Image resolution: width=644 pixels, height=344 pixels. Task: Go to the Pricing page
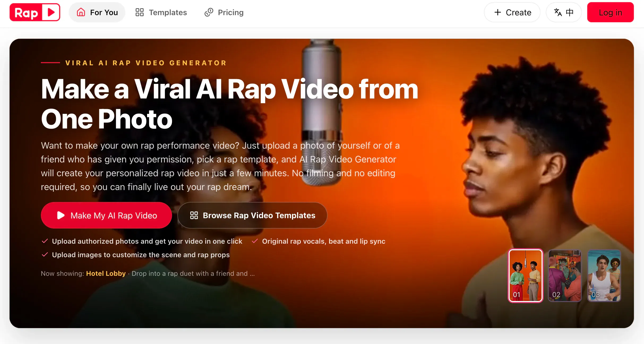tap(224, 12)
